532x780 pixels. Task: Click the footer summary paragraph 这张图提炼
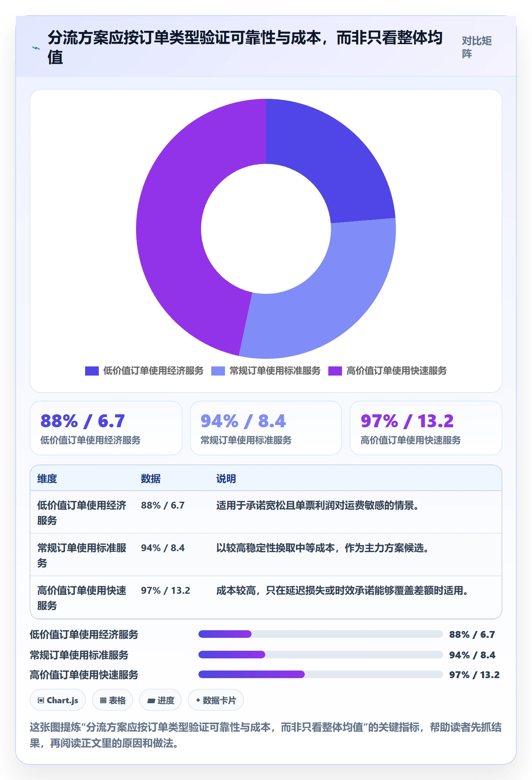[x=266, y=735]
